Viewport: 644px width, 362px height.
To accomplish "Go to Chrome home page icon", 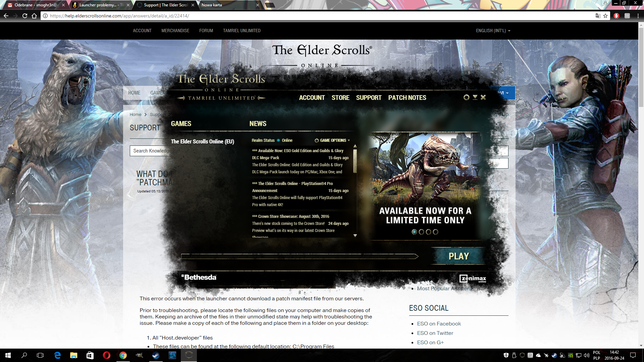I will [34, 16].
